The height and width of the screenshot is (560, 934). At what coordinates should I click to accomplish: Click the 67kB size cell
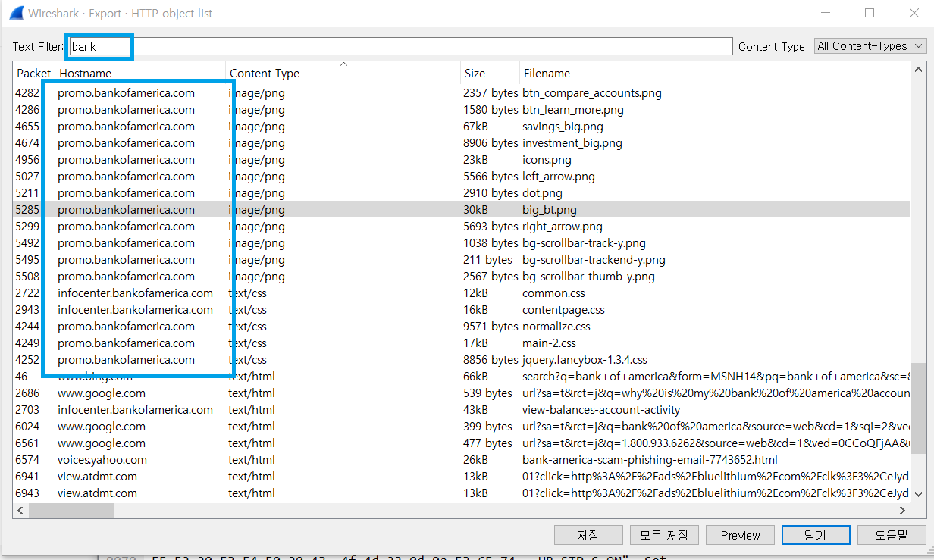475,127
